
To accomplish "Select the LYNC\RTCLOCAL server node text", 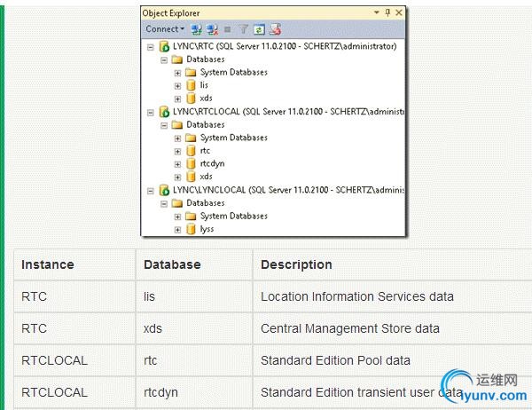I will (x=288, y=112).
